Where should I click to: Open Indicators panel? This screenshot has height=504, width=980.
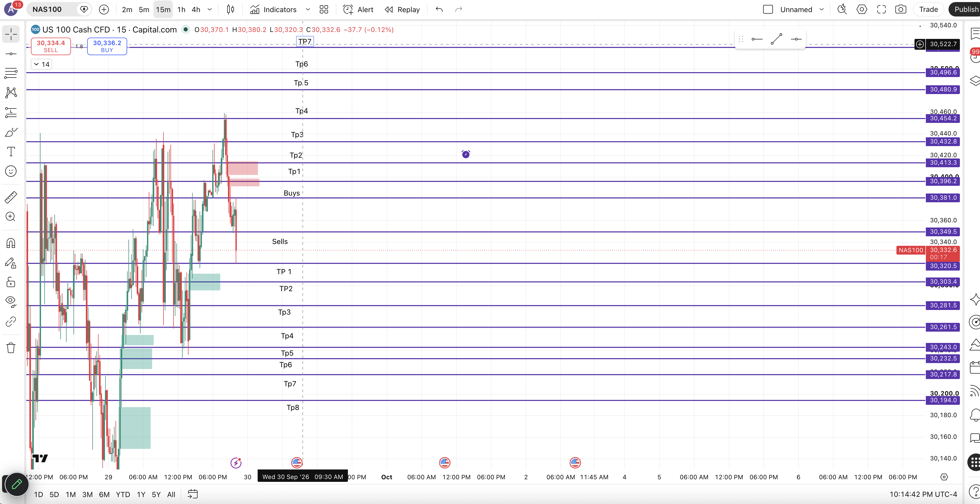pyautogui.click(x=274, y=10)
